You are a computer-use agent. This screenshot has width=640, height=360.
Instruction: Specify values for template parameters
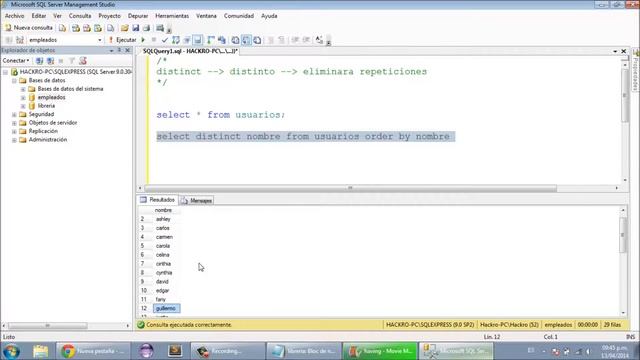pyautogui.click(x=319, y=40)
